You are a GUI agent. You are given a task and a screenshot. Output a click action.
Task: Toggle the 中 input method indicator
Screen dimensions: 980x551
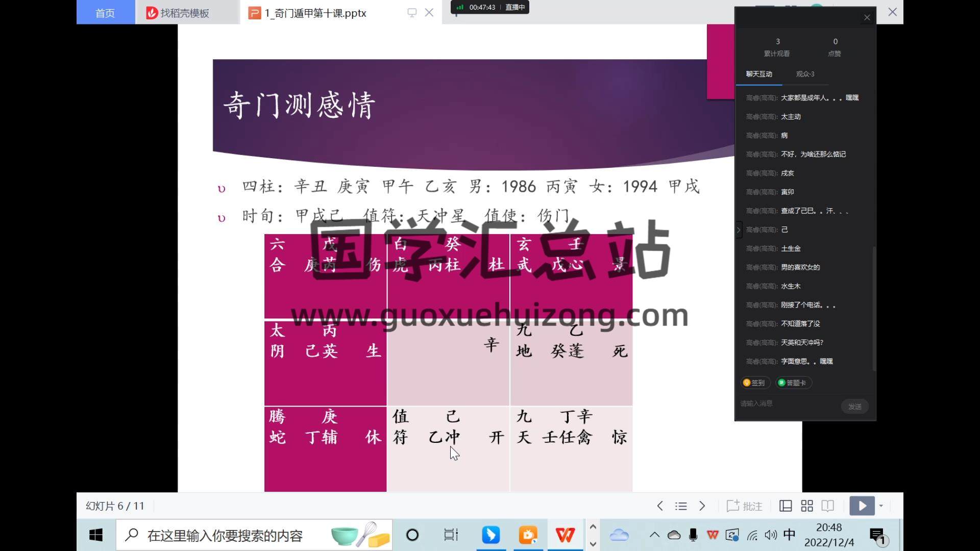[x=789, y=535]
